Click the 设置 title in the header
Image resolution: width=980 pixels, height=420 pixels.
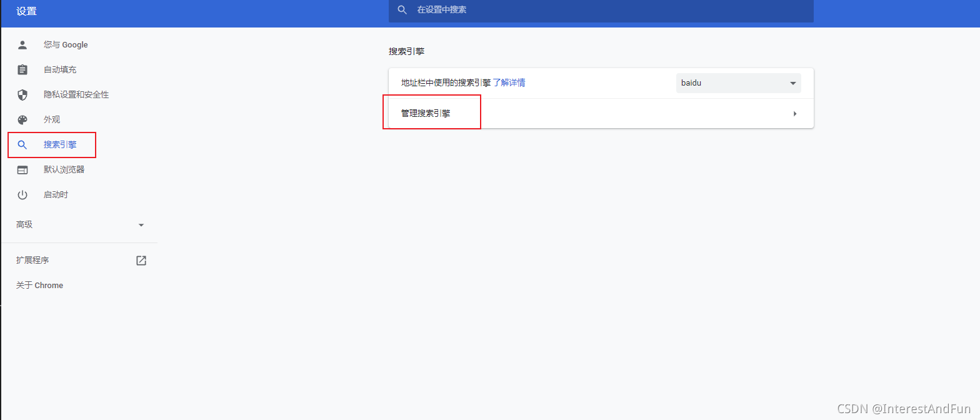(26, 11)
